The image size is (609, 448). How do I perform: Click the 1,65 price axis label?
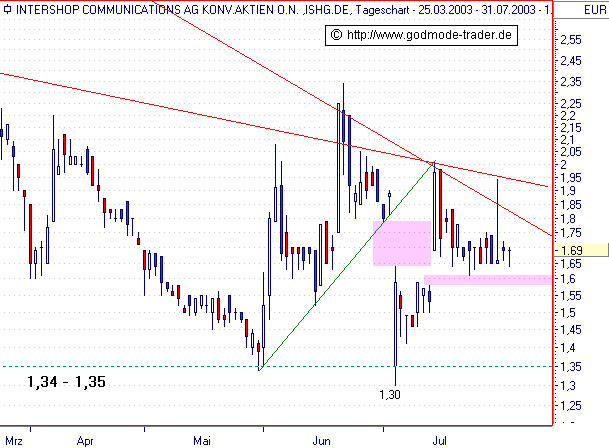coord(571,264)
